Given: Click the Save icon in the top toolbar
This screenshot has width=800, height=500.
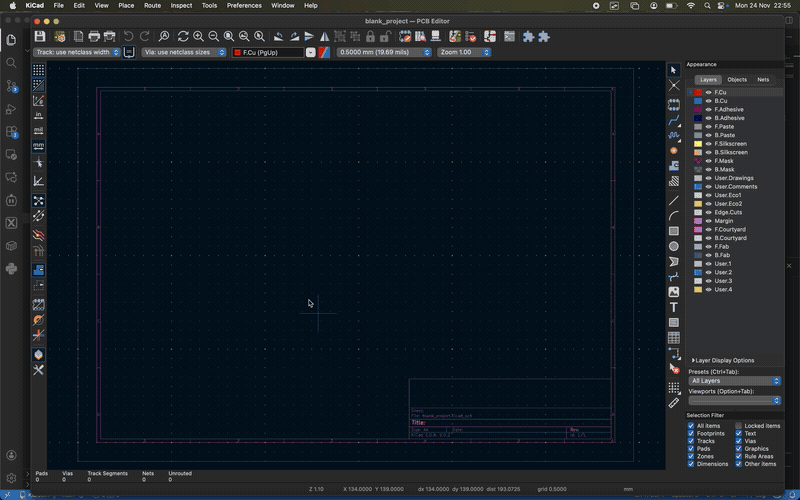Looking at the screenshot, I should click(40, 37).
